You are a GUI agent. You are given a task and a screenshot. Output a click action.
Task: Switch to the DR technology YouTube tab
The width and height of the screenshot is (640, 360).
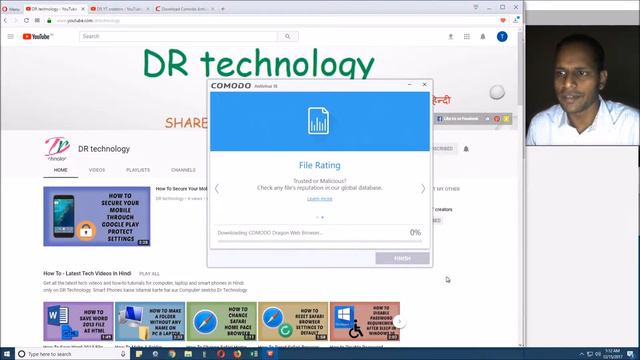[55, 9]
